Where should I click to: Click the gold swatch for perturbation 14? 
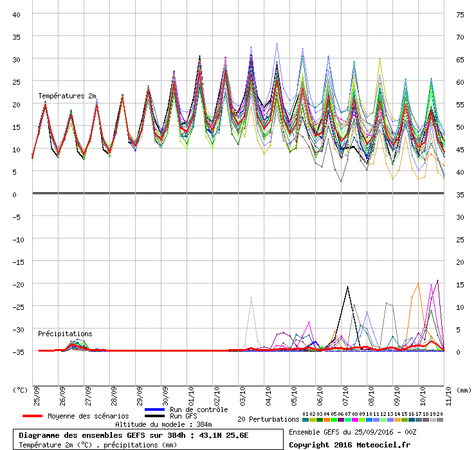click(x=398, y=420)
